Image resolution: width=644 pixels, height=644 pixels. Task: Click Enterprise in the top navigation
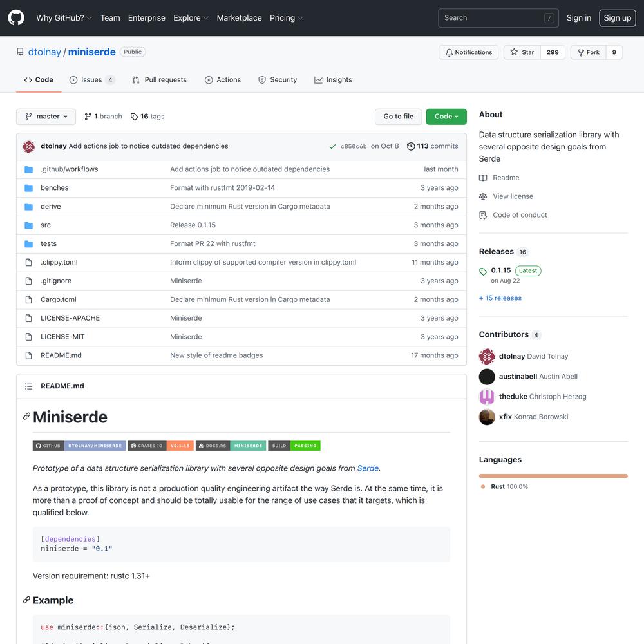point(147,17)
